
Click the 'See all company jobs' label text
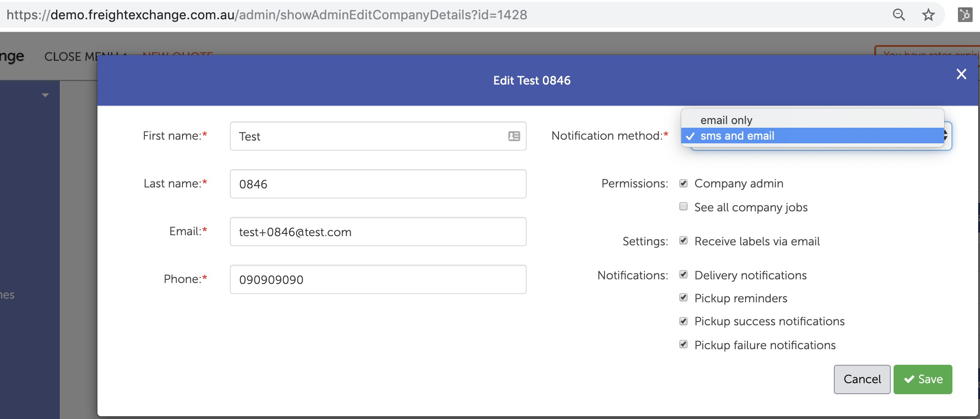(751, 207)
